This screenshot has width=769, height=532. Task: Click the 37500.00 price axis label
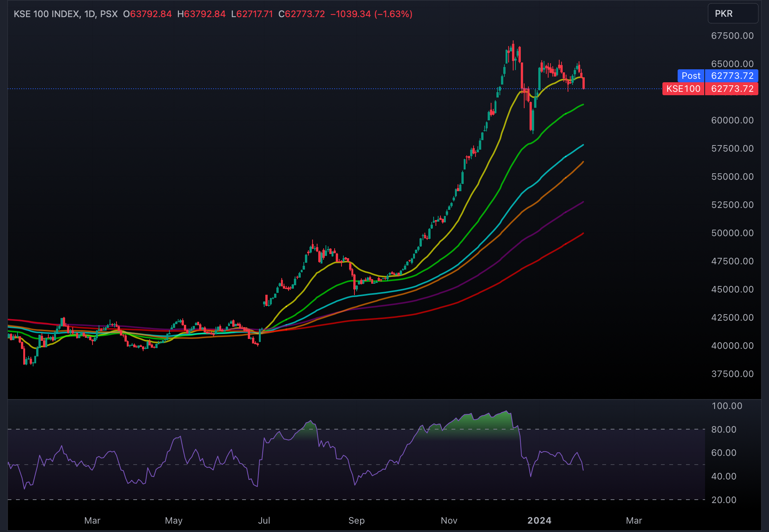tap(732, 374)
